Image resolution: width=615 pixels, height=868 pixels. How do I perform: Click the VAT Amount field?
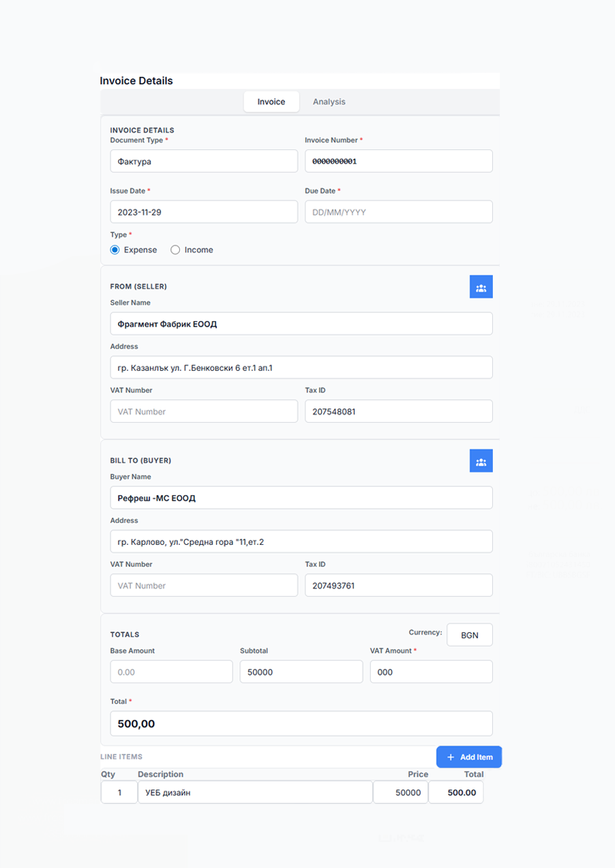431,672
